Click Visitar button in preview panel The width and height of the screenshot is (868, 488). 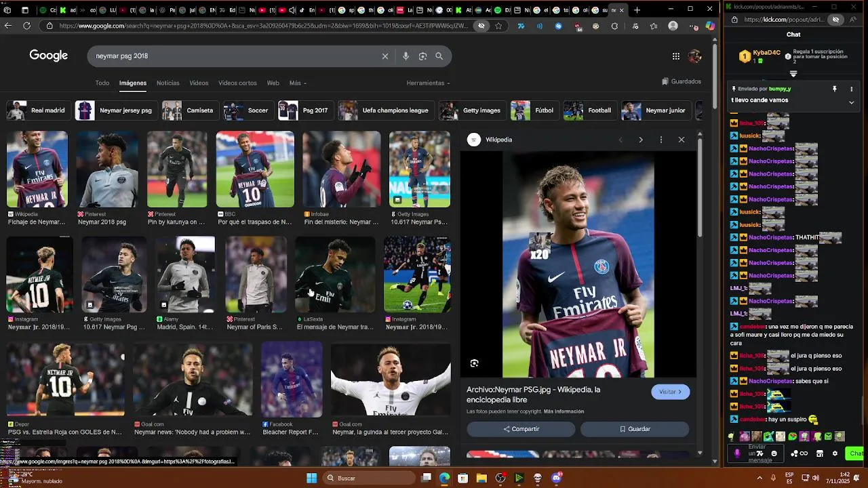pyautogui.click(x=671, y=392)
